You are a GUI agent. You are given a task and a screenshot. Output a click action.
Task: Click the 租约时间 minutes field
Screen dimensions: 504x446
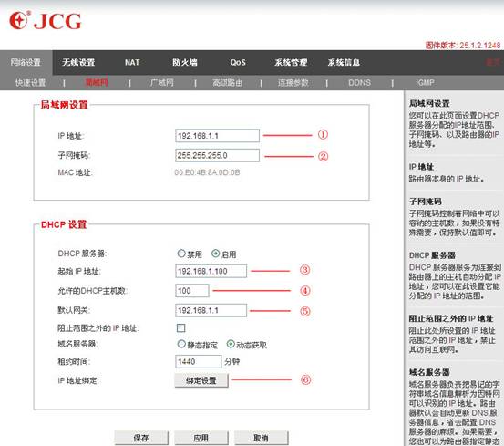click(x=199, y=361)
